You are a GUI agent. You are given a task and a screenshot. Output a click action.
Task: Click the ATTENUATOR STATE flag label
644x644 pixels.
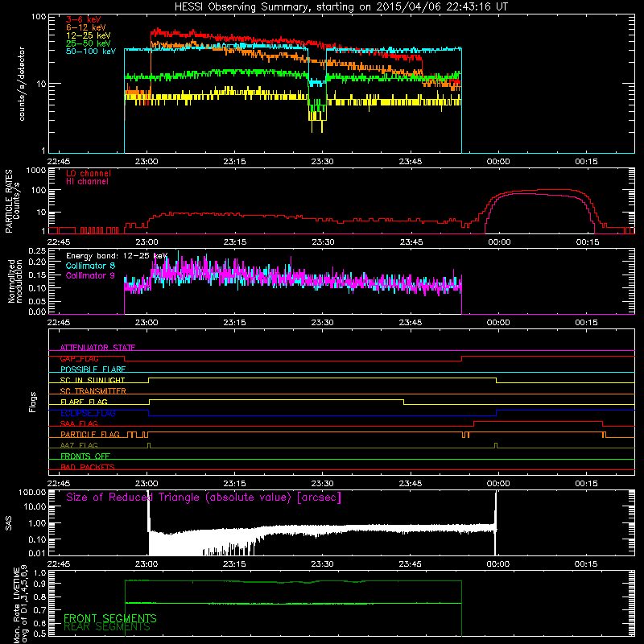(x=97, y=348)
